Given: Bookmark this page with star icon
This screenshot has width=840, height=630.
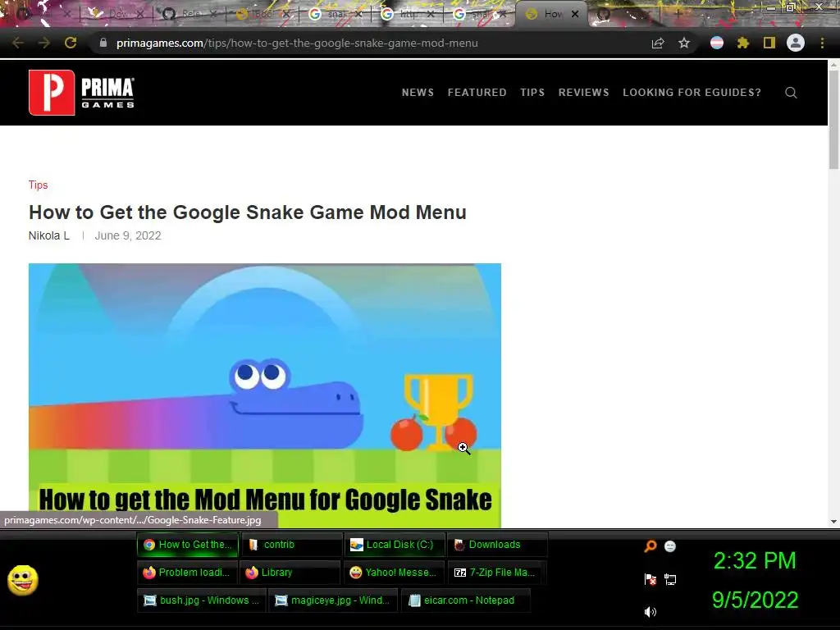Looking at the screenshot, I should point(684,43).
